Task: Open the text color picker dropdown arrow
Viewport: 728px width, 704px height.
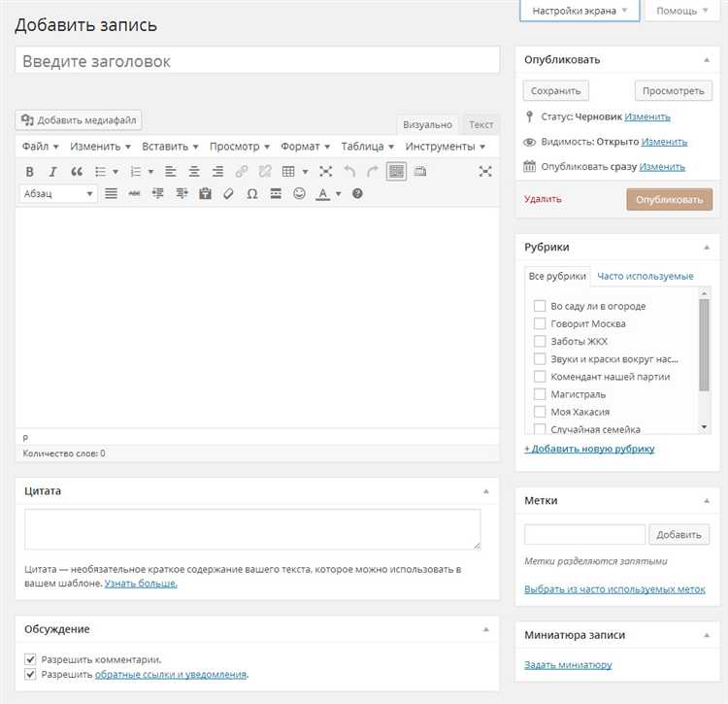Action: (339, 193)
